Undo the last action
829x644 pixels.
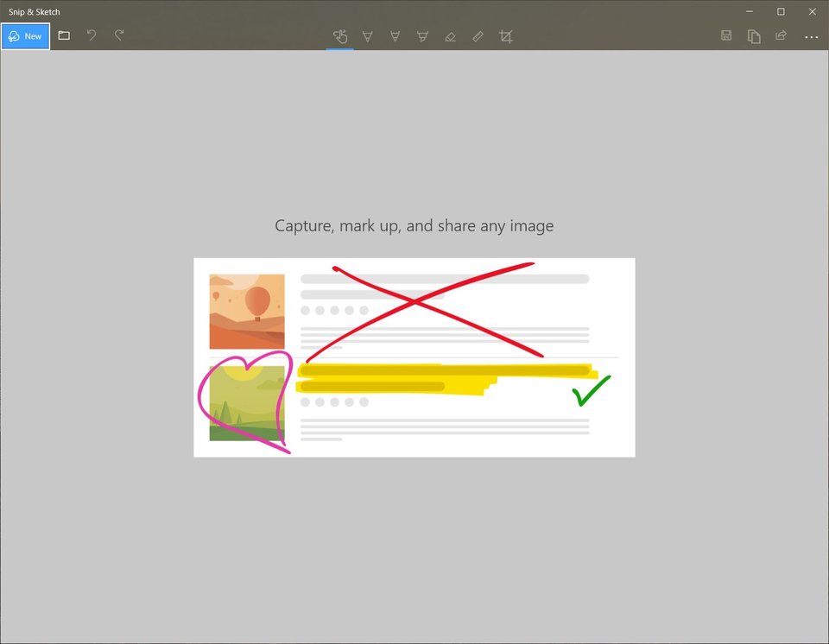tap(92, 35)
